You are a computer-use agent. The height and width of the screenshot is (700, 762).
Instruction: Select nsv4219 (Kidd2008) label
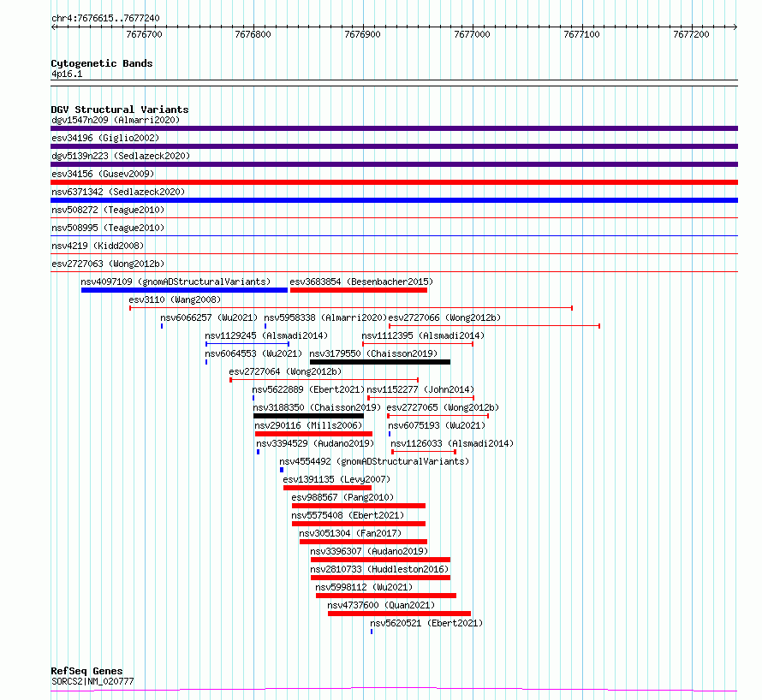point(98,246)
